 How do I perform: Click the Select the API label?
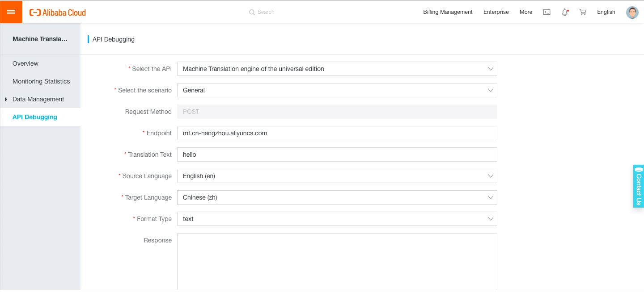pyautogui.click(x=152, y=69)
